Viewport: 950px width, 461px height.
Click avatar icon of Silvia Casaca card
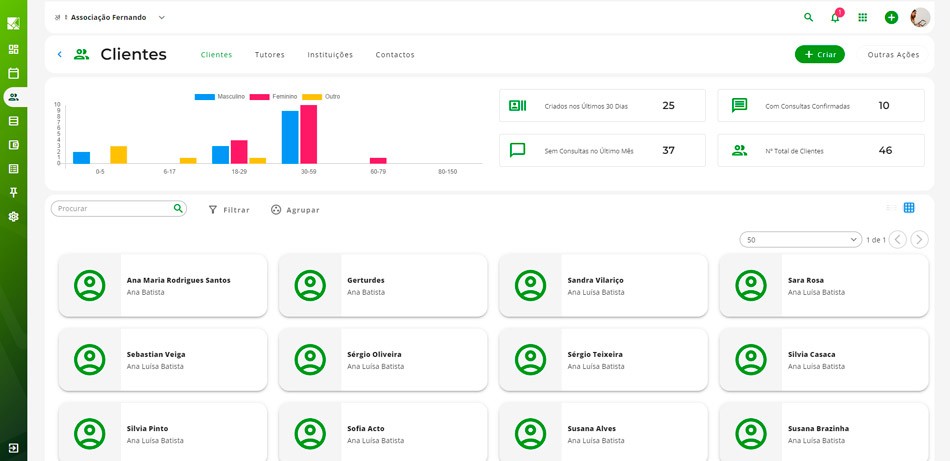[x=751, y=359]
